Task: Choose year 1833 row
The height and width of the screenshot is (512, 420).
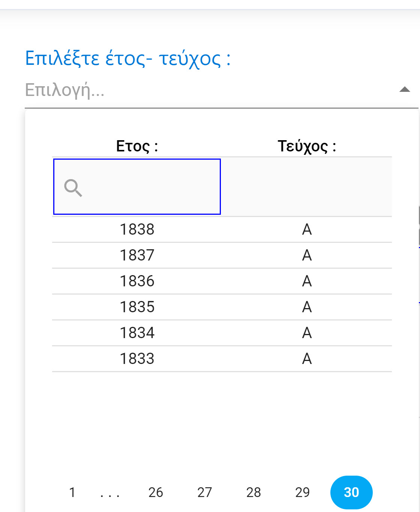Action: tap(137, 359)
